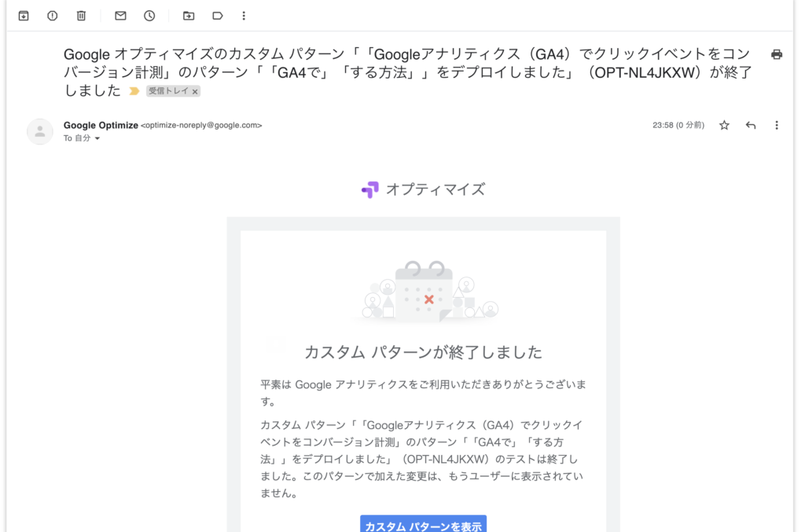The height and width of the screenshot is (532, 805).
Task: Print the email using printer icon
Action: tap(777, 54)
